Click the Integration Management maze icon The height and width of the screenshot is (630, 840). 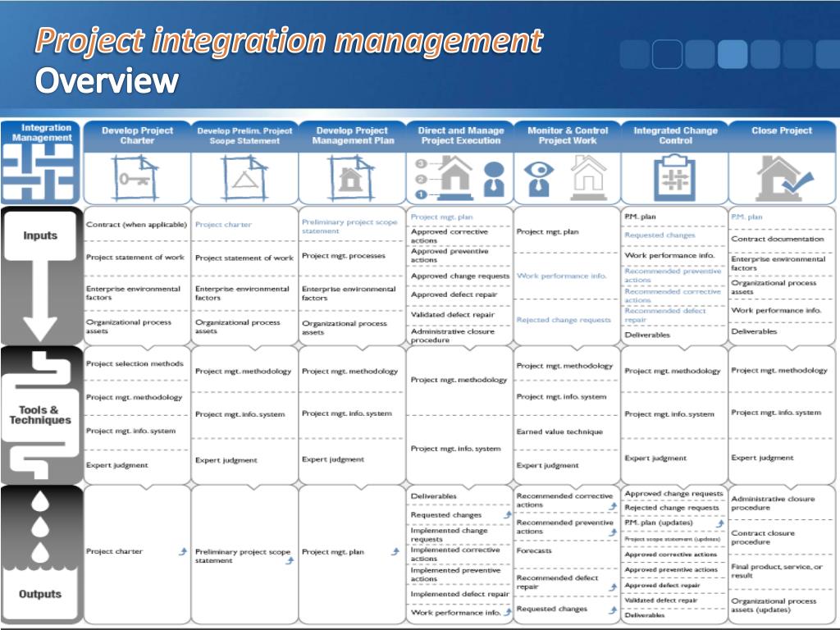tap(40, 172)
